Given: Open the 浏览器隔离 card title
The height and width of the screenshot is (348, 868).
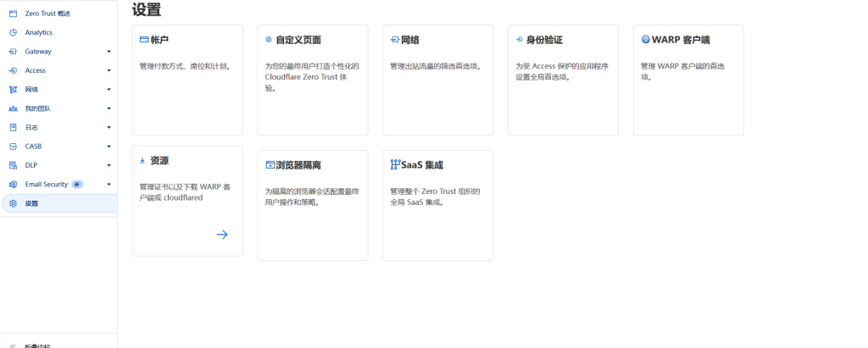Looking at the screenshot, I should tap(298, 165).
